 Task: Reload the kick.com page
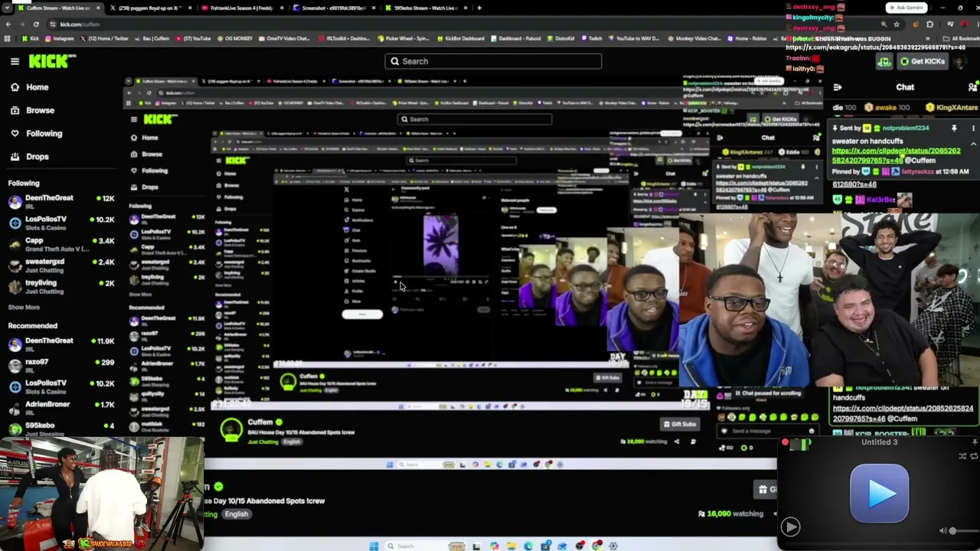coord(37,24)
